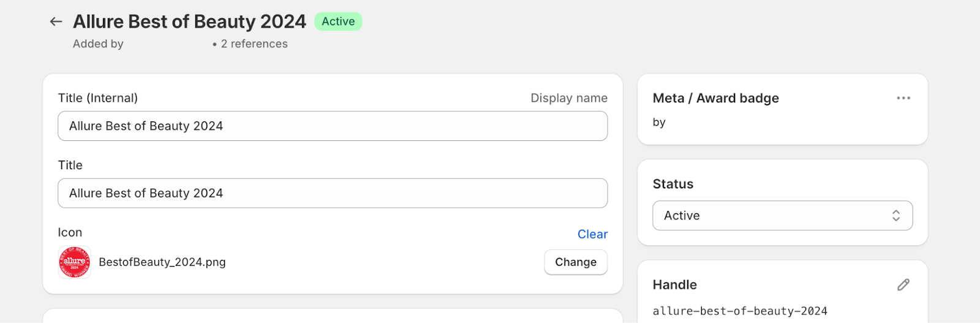The width and height of the screenshot is (980, 323).
Task: Click the BestofBeauty_2024.png file name
Action: coord(162,262)
